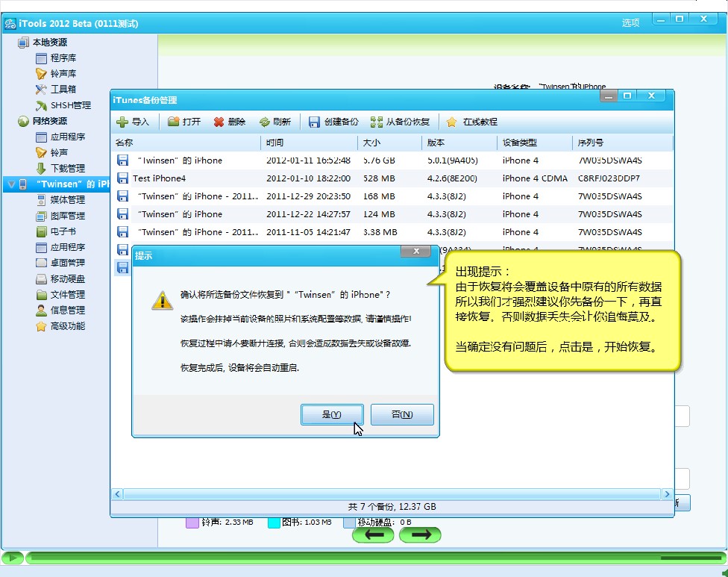Image resolution: width=728 pixels, height=577 pixels.
Task: Open the 在线教程 online tutorial star item
Action: click(471, 122)
